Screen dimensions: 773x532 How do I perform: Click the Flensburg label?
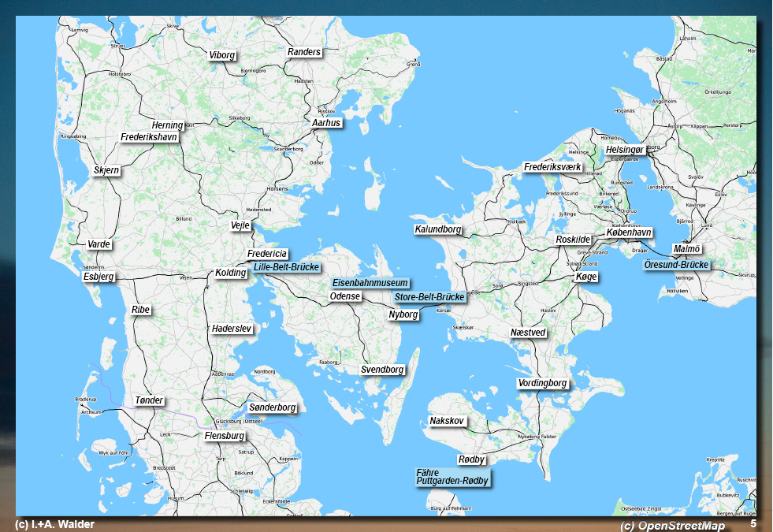click(225, 436)
